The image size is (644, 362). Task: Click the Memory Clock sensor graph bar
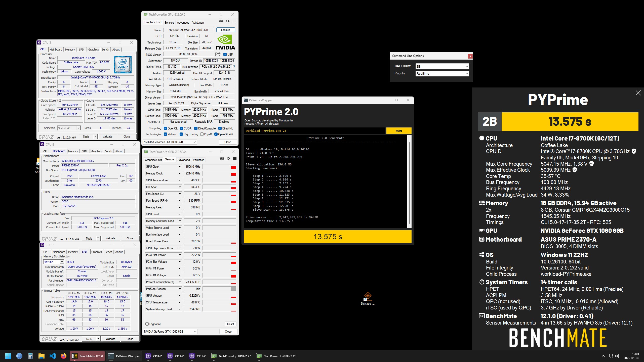pyautogui.click(x=219, y=173)
